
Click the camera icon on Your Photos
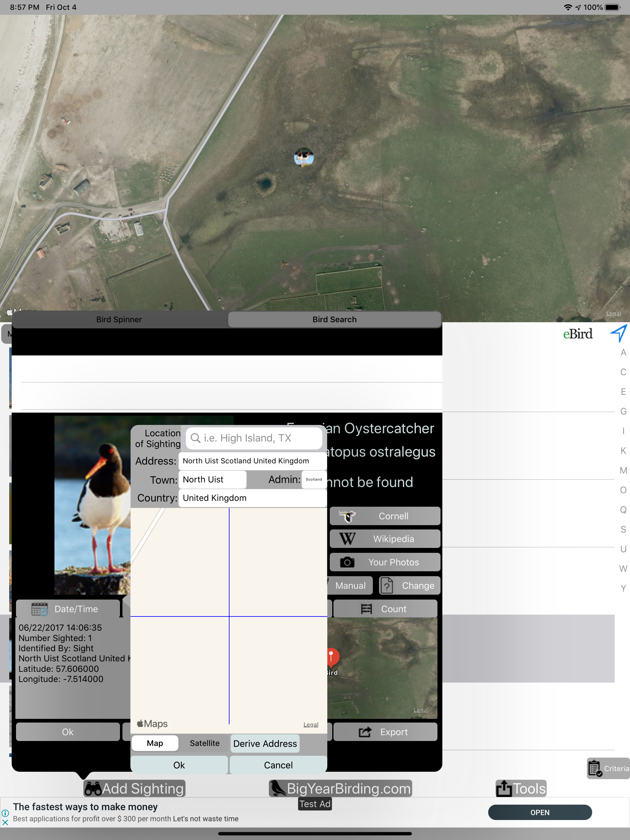pyautogui.click(x=347, y=562)
